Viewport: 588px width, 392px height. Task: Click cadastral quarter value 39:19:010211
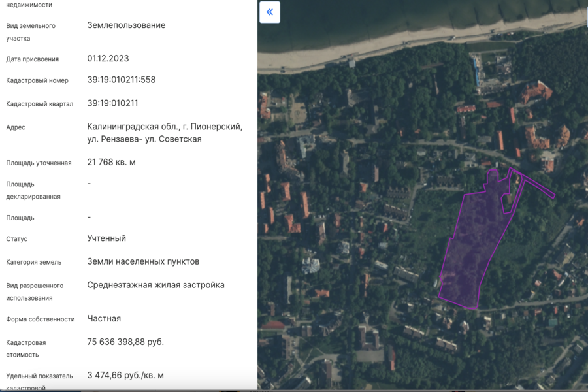(x=112, y=103)
